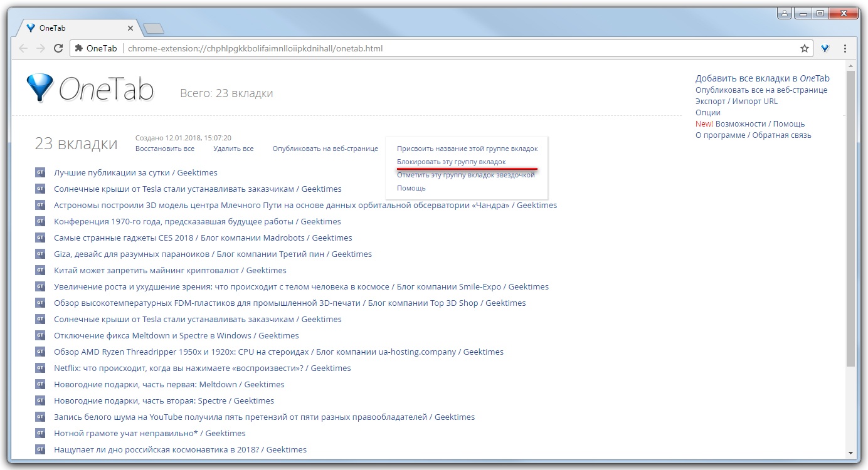Click 'Удалить все' for the tab group
The height and width of the screenshot is (470, 868).
click(233, 149)
